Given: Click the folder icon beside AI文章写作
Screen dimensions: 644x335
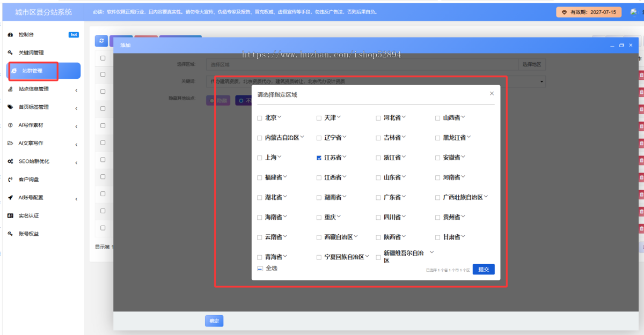Looking at the screenshot, I should [x=10, y=143].
